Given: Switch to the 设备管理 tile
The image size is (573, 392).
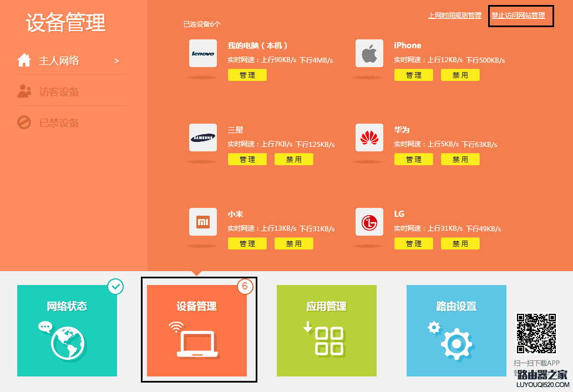Looking at the screenshot, I should [196, 330].
